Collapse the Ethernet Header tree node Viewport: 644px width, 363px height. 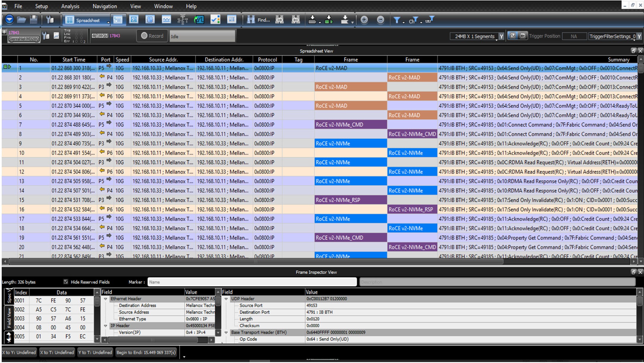tap(105, 299)
